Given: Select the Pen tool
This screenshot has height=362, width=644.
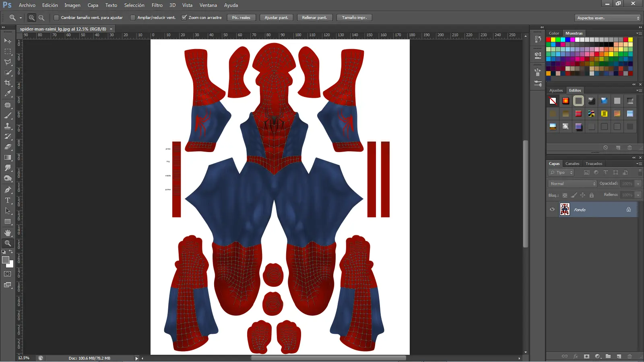Looking at the screenshot, I should click(8, 190).
